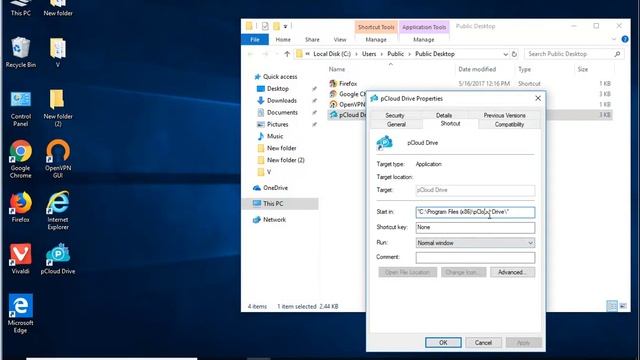Open Control Panel desktop icon
640x360 pixels.
[20, 108]
